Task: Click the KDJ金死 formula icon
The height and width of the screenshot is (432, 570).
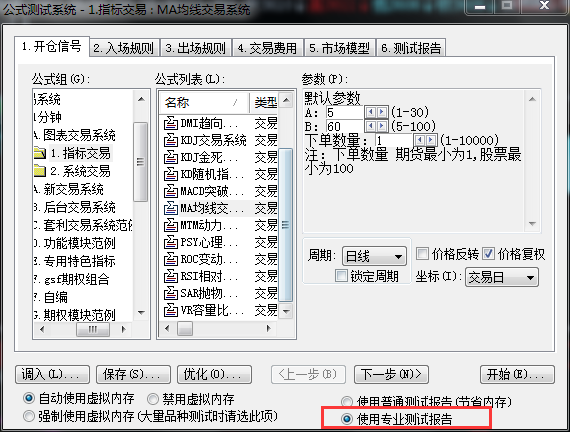Action: 170,157
